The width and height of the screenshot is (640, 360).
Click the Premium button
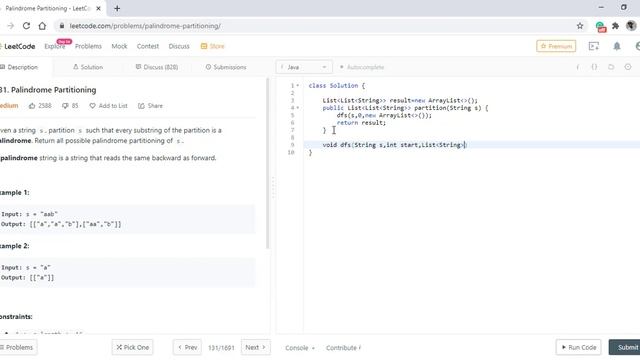pos(556,46)
